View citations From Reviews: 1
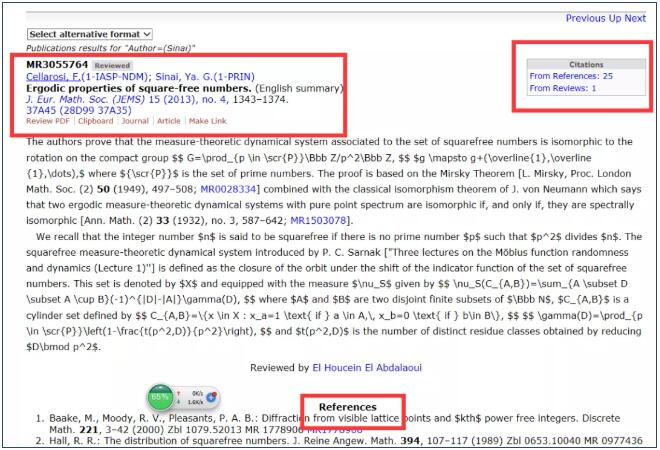Screen dimensions: 660x450 [563, 88]
